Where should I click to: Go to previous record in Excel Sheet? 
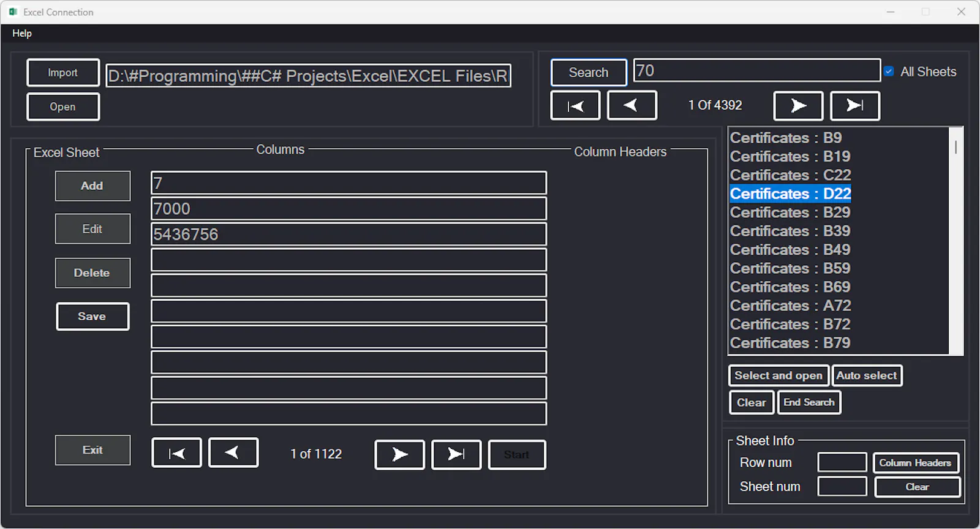[x=233, y=453]
